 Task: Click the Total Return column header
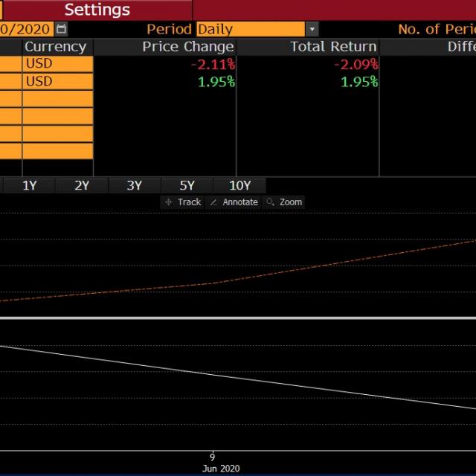[x=333, y=47]
